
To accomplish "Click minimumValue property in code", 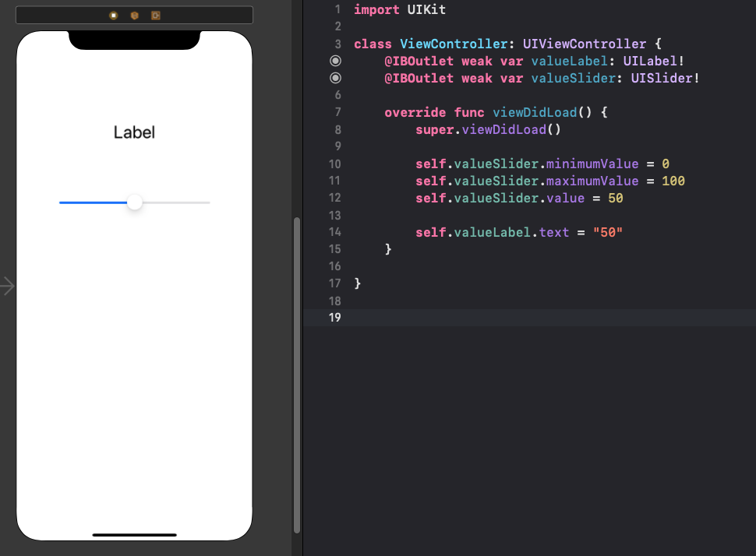I will point(592,164).
